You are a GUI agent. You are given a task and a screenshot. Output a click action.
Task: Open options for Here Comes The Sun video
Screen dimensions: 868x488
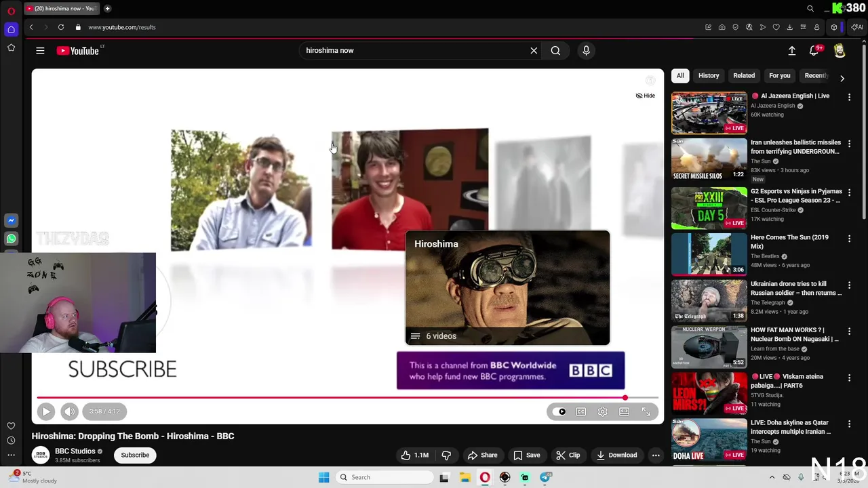[849, 239]
